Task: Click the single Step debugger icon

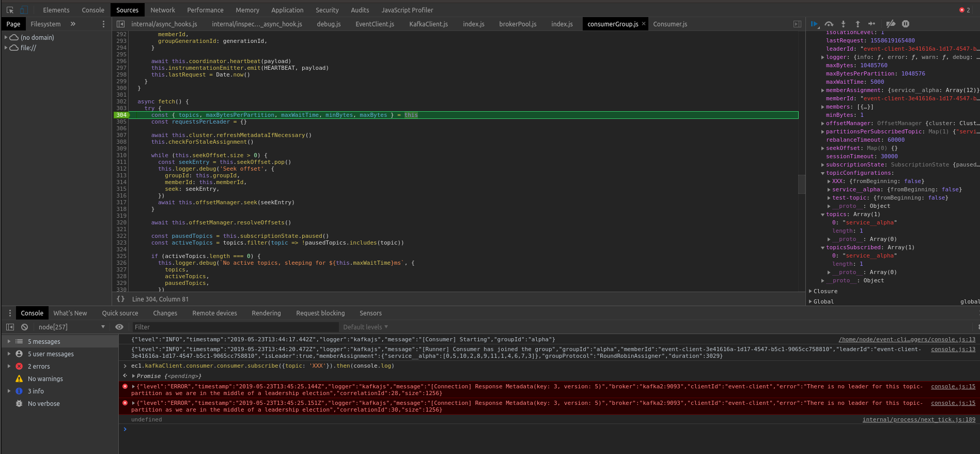Action: 872,24
